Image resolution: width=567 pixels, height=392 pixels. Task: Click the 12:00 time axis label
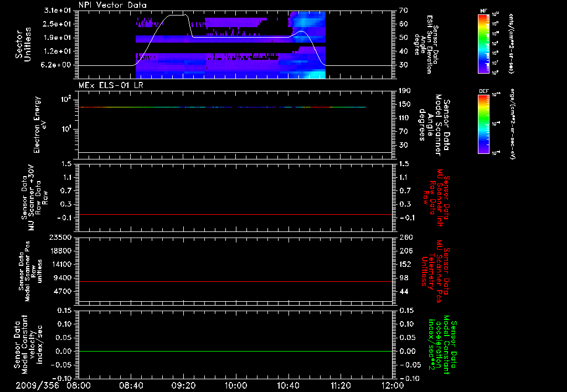click(393, 385)
